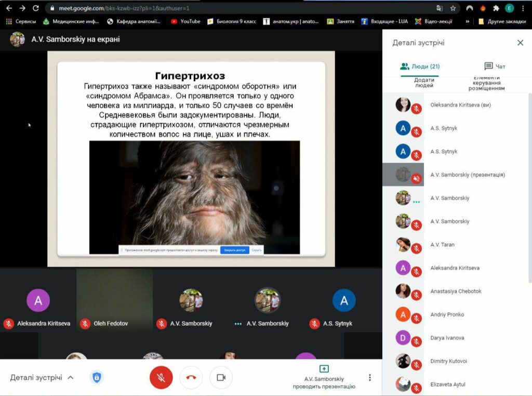Open the Відео-лекції bookmark
Viewport: 532px width, 396px height.
tap(434, 21)
